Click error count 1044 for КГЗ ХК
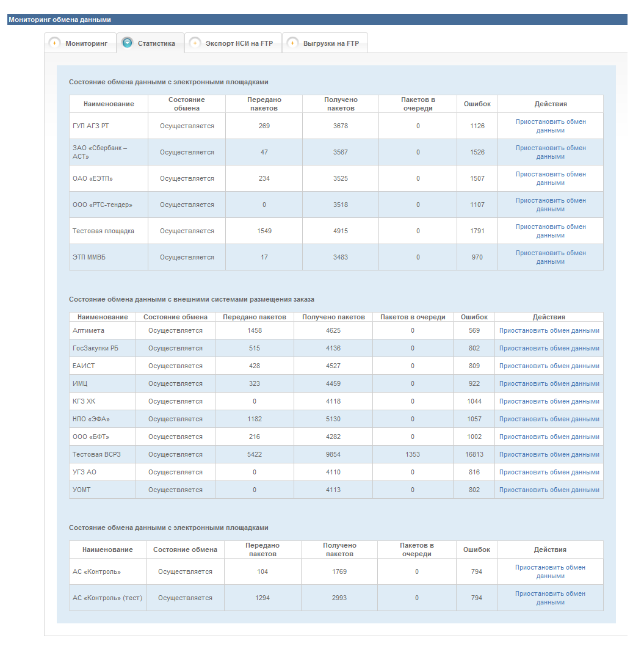Viewport: 644px width, 649px height. (x=474, y=402)
